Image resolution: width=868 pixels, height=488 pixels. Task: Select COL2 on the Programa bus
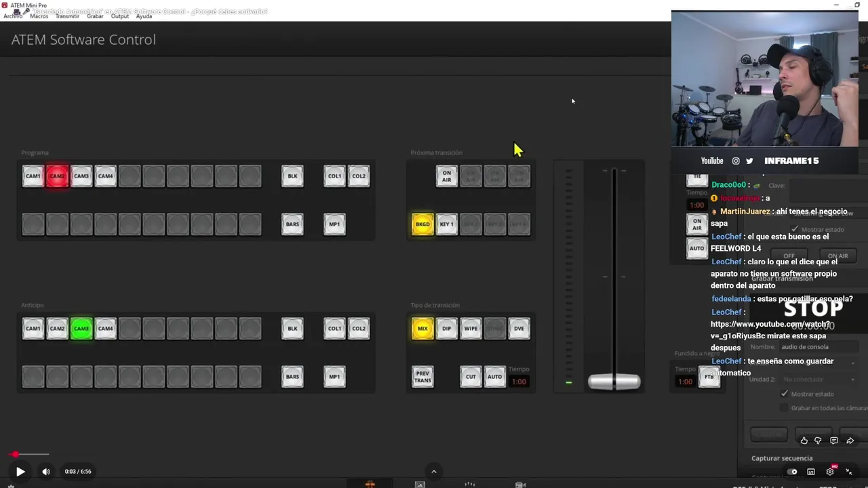click(359, 176)
